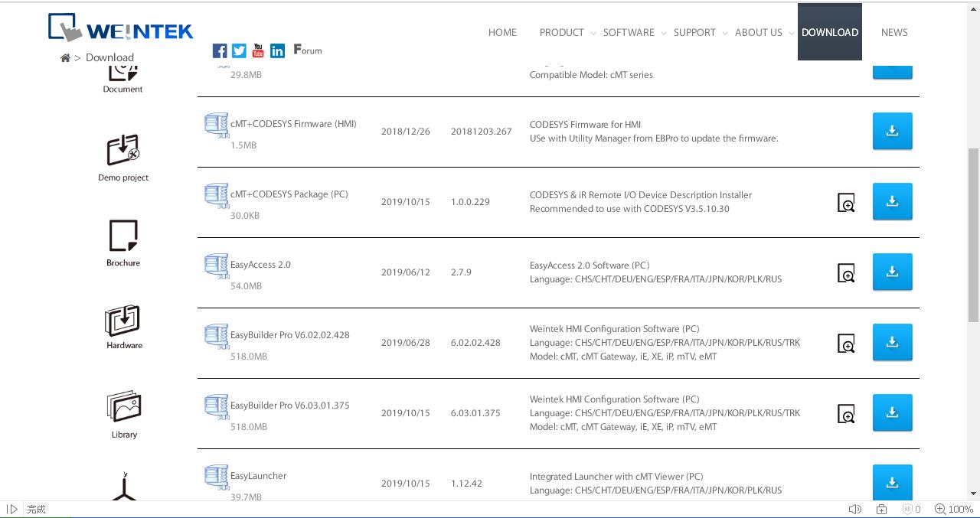This screenshot has height=518, width=980.
Task: Go to the HOME menu item
Action: pyautogui.click(x=502, y=32)
